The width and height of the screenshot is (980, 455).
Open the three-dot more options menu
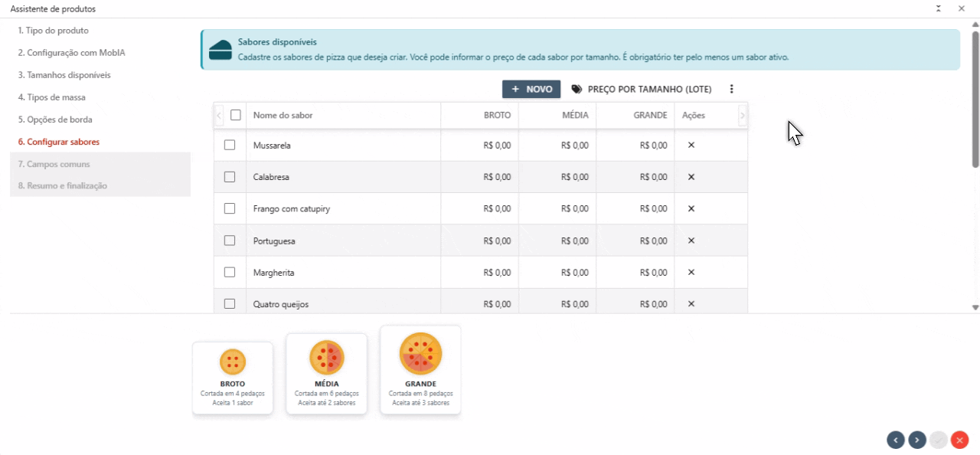point(731,90)
